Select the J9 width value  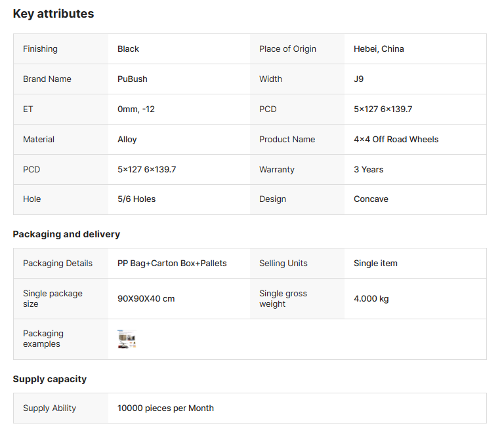(x=358, y=79)
